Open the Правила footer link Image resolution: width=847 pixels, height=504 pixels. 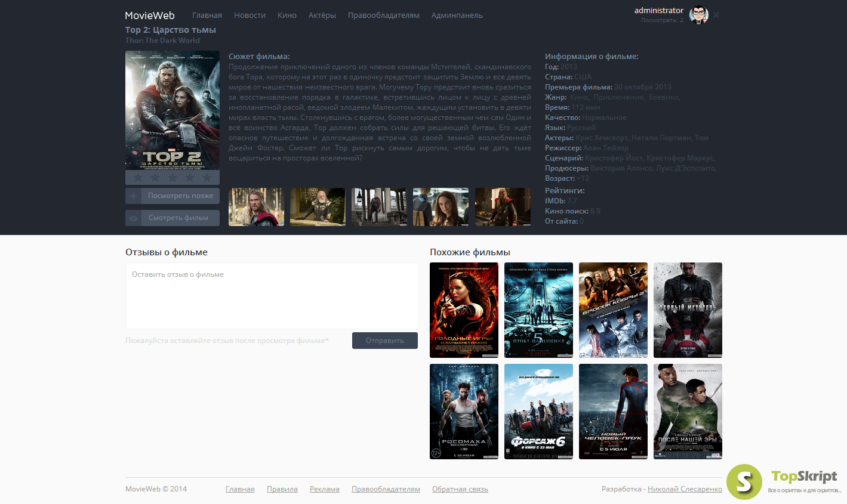coord(282,489)
